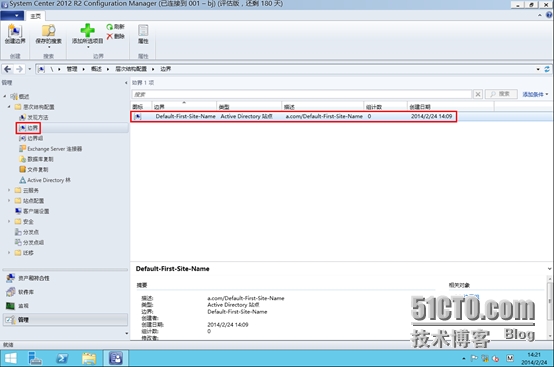The image size is (554, 367).
Task: Expand the 站点配置 folder
Action: point(9,201)
